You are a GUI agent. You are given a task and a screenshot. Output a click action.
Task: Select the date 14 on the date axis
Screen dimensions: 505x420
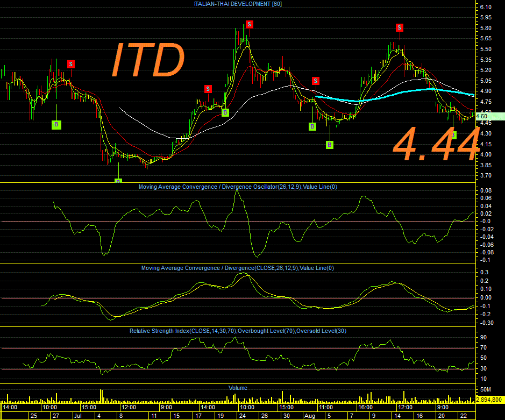pyautogui.click(x=398, y=416)
